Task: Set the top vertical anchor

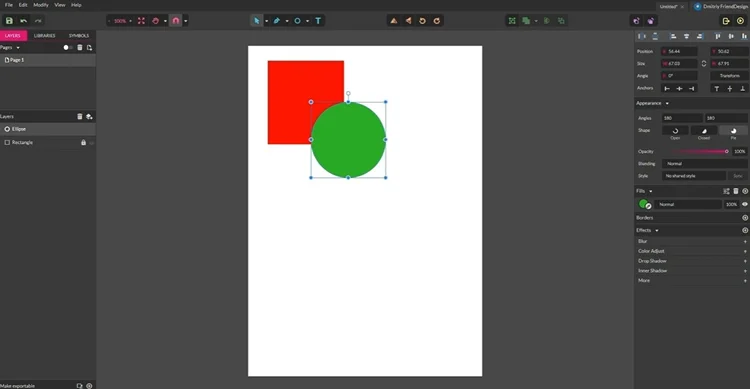Action: click(x=717, y=89)
